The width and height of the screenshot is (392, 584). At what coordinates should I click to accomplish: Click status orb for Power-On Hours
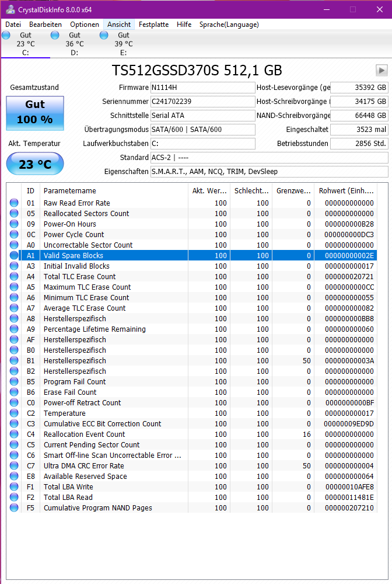click(14, 224)
